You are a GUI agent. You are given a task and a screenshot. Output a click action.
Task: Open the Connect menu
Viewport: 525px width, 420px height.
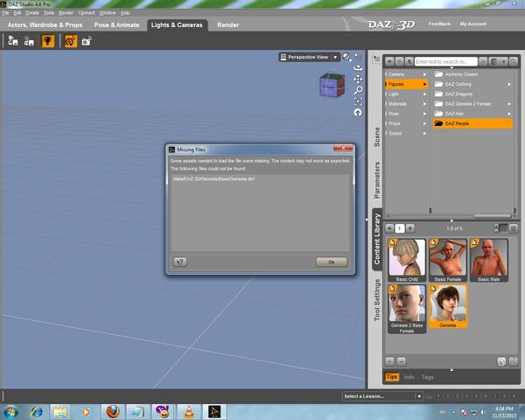[87, 13]
